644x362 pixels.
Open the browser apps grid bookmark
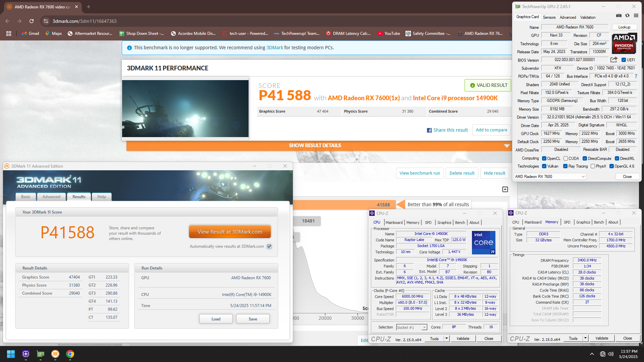[9, 34]
